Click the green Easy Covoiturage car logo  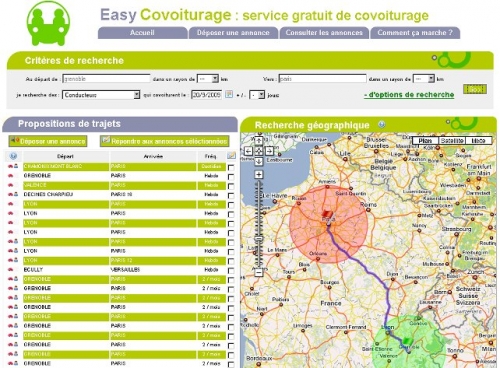tap(48, 23)
